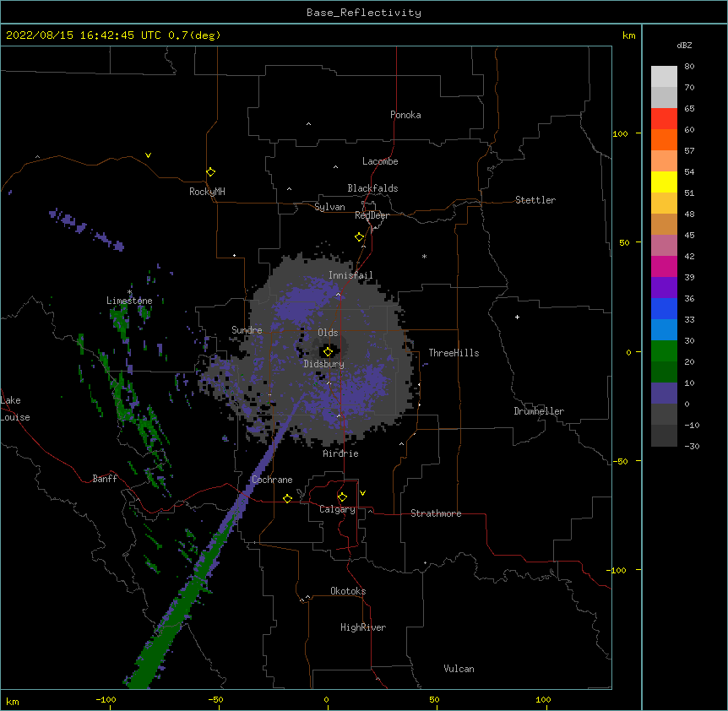Select the 30 dBZ green color swatch
Image resolution: width=728 pixels, height=711 pixels.
[664, 351]
